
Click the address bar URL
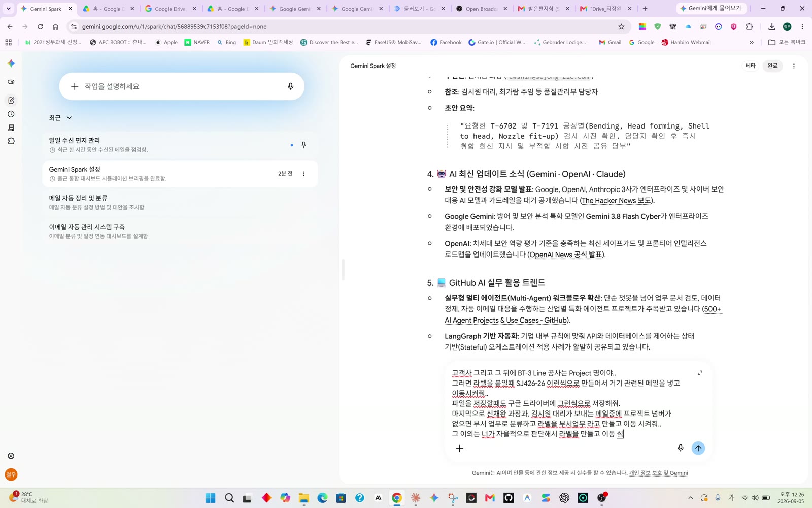[174, 26]
